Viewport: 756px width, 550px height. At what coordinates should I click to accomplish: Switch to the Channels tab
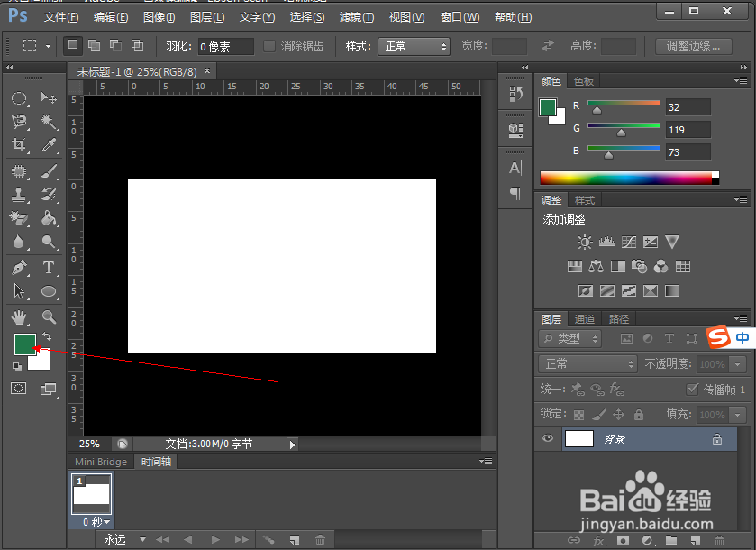click(x=585, y=319)
